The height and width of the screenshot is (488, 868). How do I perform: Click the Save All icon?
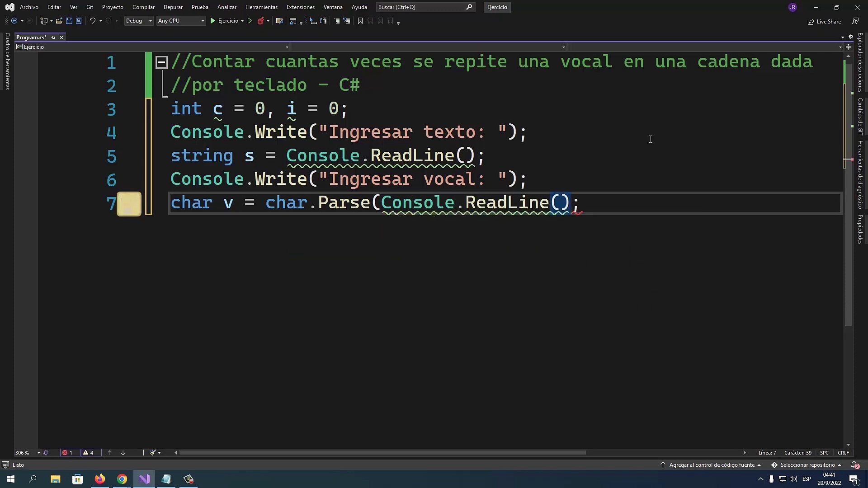[x=79, y=21]
